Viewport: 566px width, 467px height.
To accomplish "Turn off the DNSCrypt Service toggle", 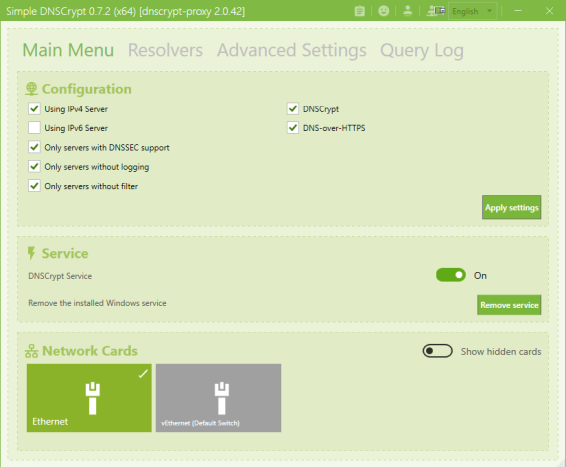I will pos(451,275).
